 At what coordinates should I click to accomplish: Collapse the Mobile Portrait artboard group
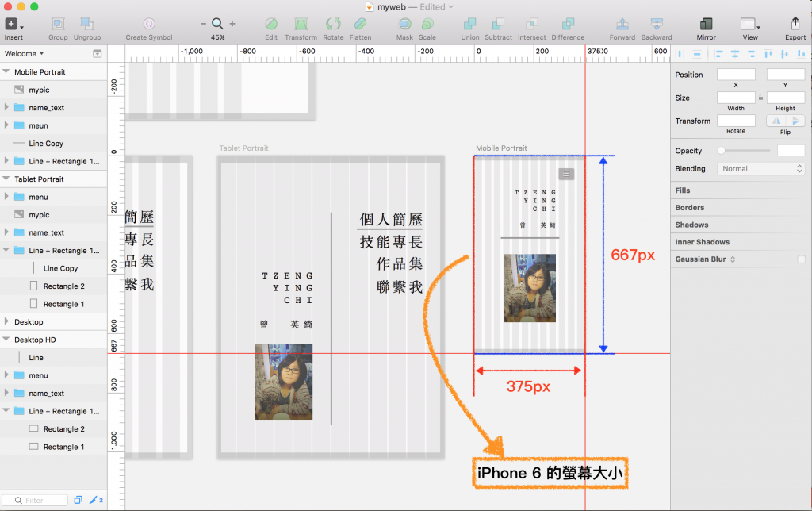click(6, 71)
